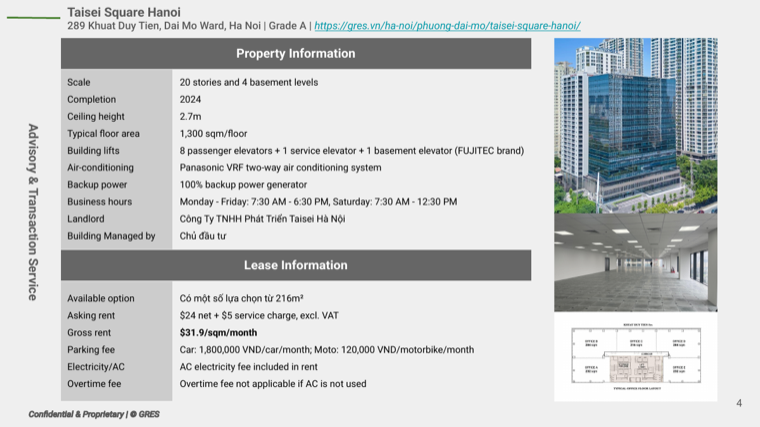
Task: Click the value '1,300 sqm/floor'
Action: [x=213, y=133]
